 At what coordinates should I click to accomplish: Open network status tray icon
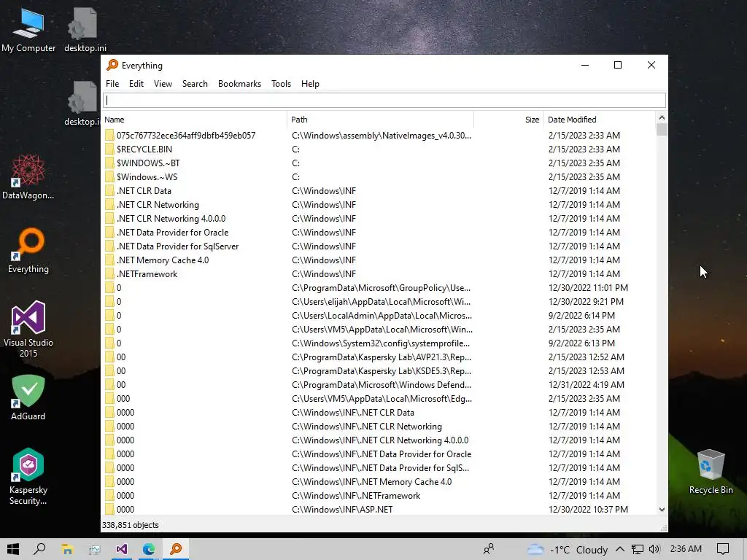(638, 549)
